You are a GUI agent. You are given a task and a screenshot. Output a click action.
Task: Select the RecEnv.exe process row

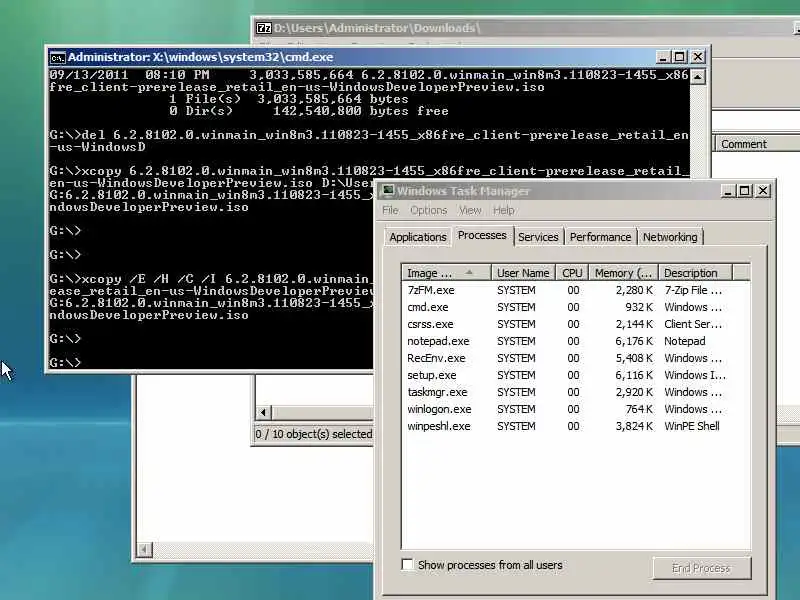click(x=576, y=358)
